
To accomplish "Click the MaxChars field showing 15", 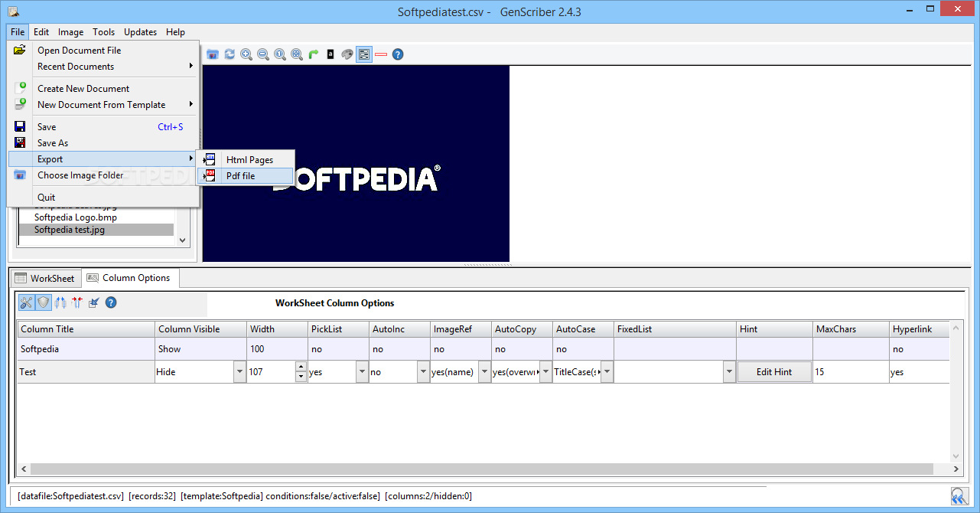I will 851,372.
